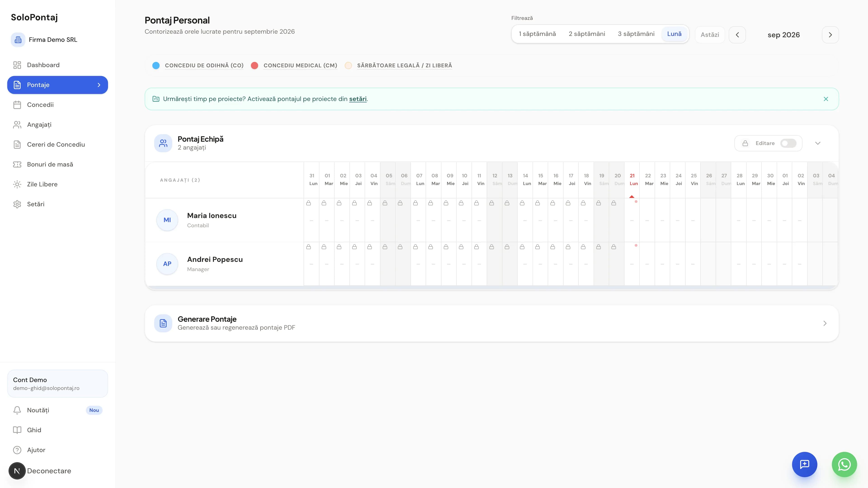The height and width of the screenshot is (488, 868).
Task: Open Cont Demo account card
Action: click(58, 384)
